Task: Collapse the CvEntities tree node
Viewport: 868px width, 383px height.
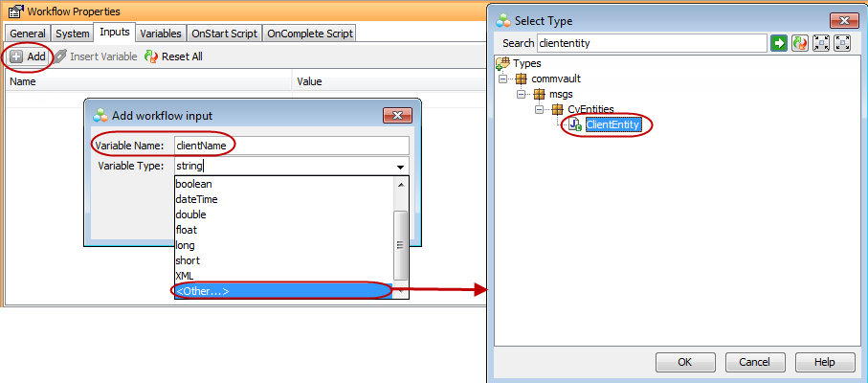Action: [540, 110]
